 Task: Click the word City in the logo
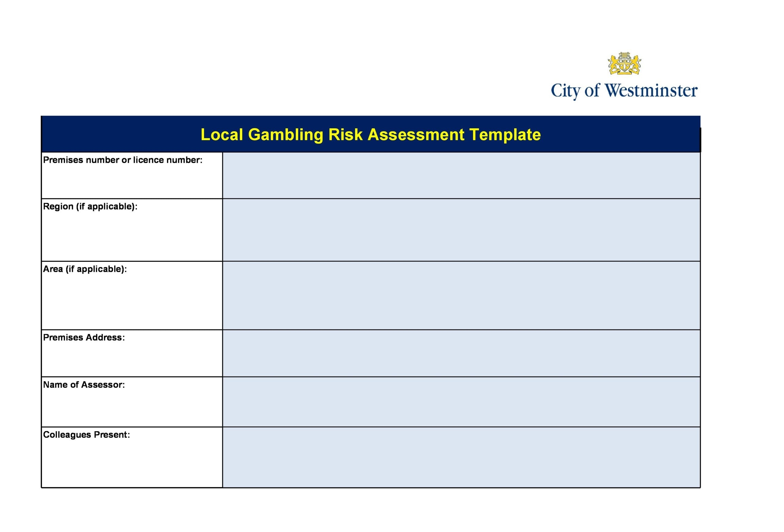tap(565, 91)
